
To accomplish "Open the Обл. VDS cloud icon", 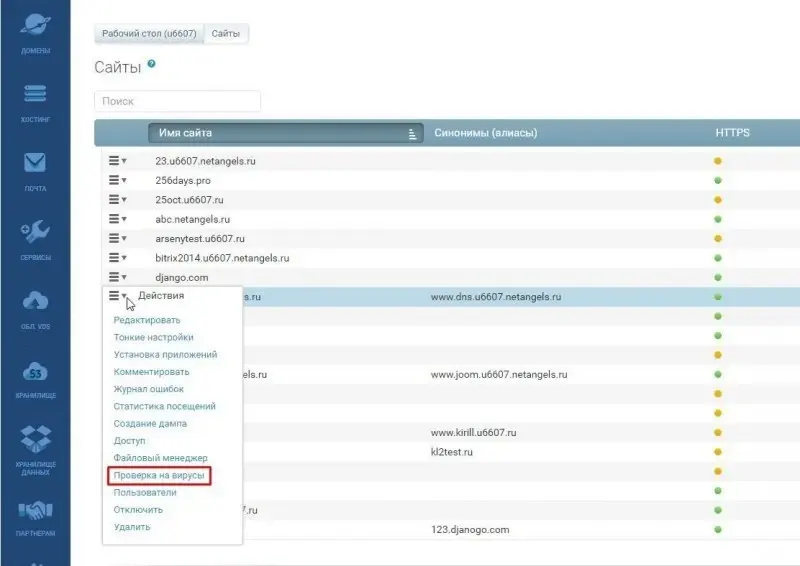I will point(35,301).
